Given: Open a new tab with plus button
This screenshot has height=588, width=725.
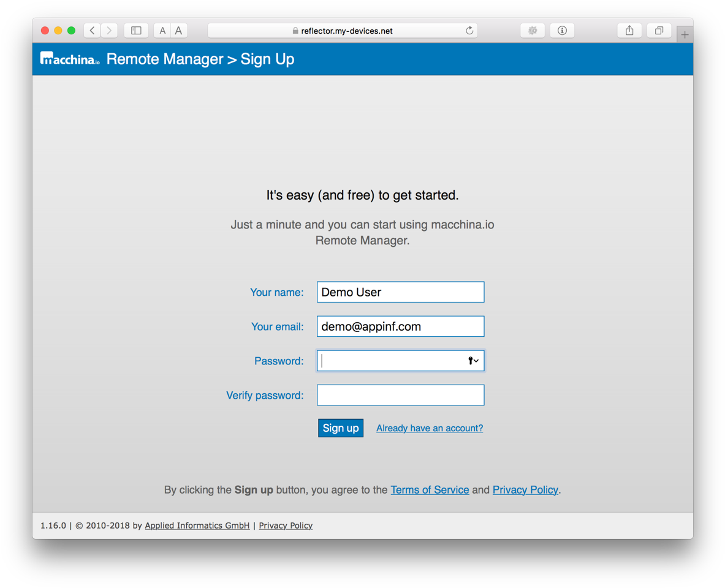Looking at the screenshot, I should (x=685, y=35).
